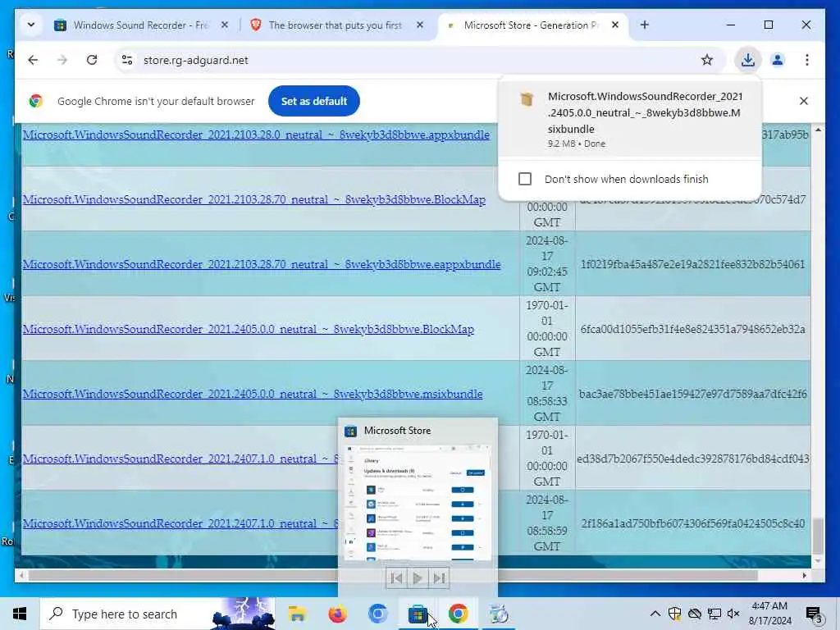
Task: Open the last taskbar app icon
Action: 499,614
